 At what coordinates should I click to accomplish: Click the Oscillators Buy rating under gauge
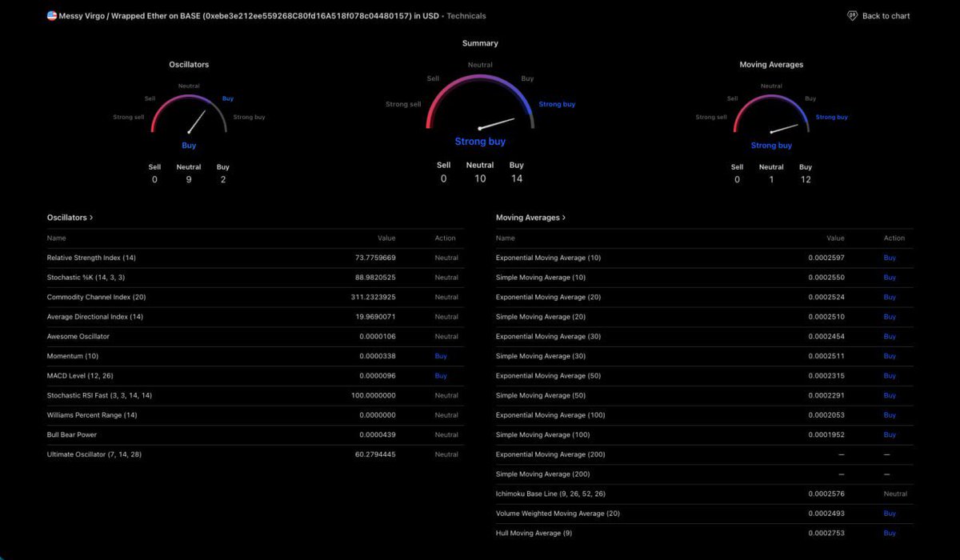189,146
